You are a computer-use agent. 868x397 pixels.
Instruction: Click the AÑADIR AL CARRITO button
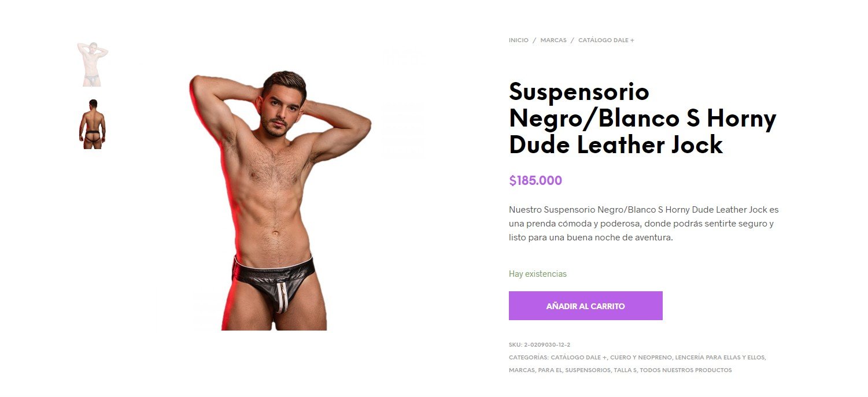pos(585,306)
